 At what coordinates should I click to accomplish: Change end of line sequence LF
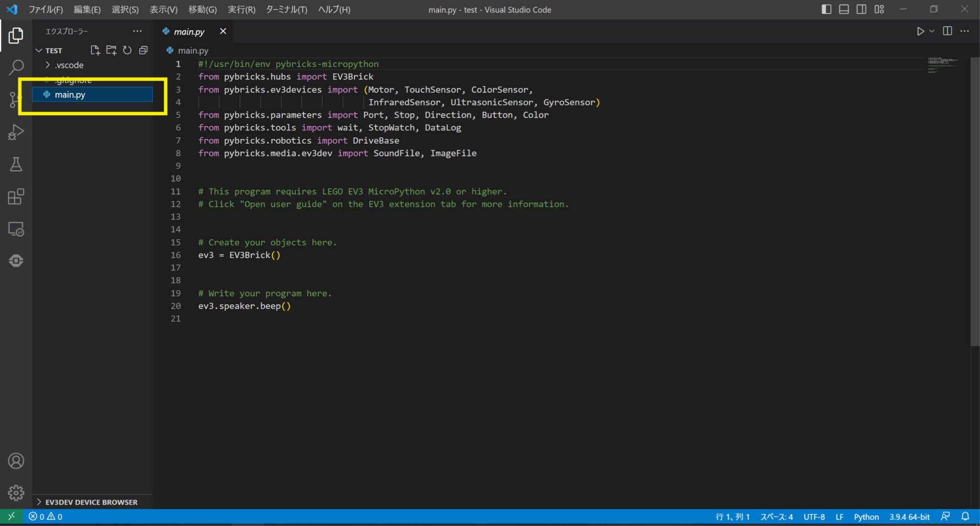(839, 516)
